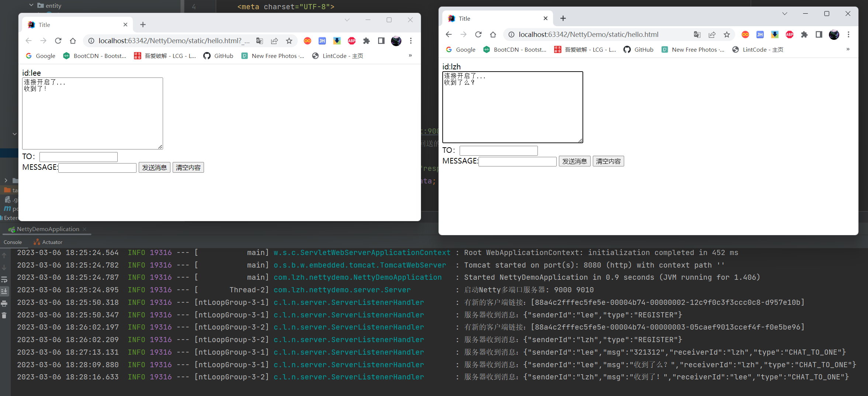Click translate icon in left browser address bar
Screen dimensions: 868x396
(260, 41)
